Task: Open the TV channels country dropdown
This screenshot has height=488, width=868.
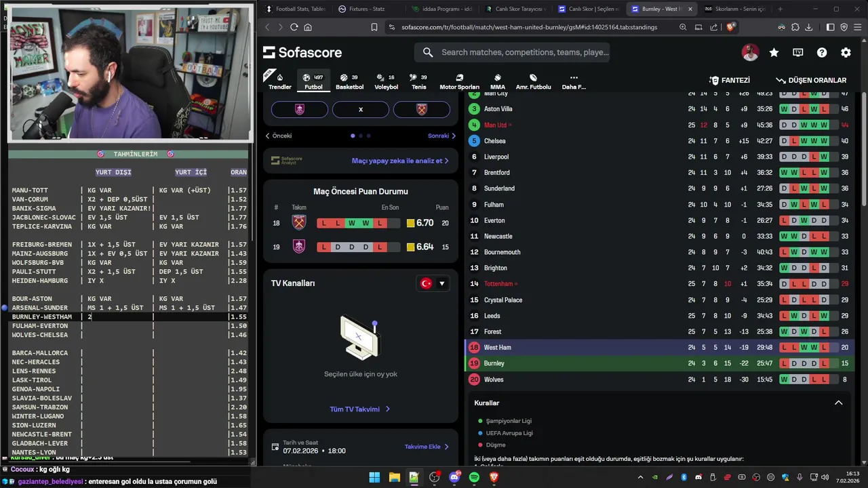Action: [x=433, y=283]
